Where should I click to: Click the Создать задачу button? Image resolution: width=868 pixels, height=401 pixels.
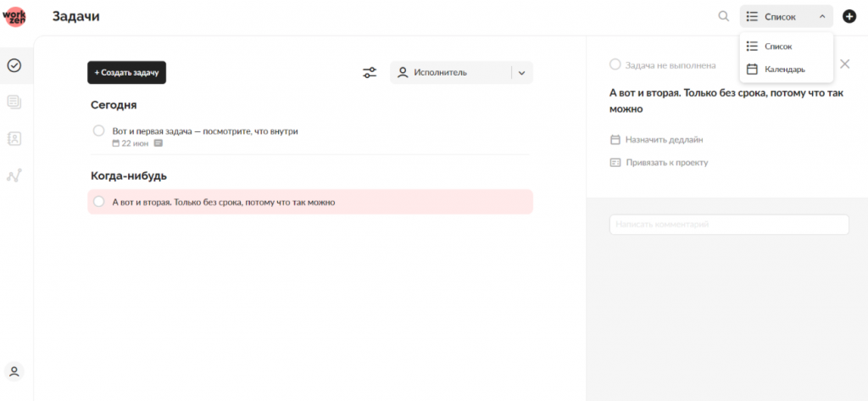pos(127,73)
